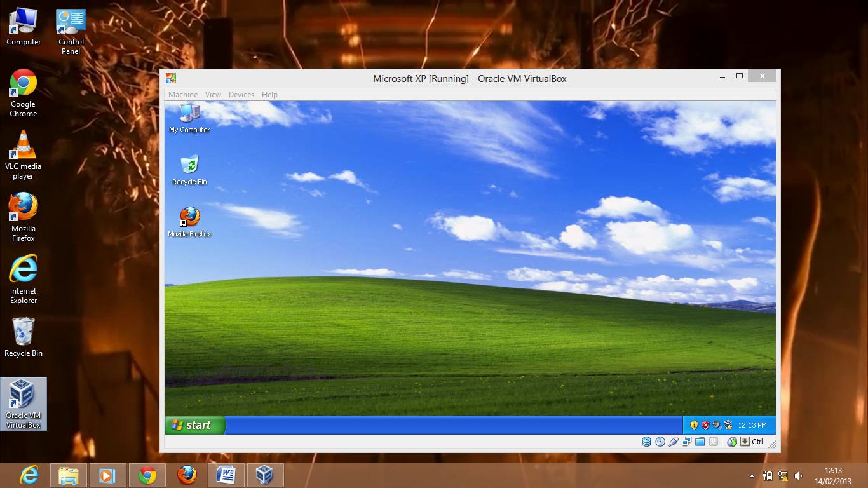Click VirtualBox shared folders indicator

pyautogui.click(x=700, y=442)
